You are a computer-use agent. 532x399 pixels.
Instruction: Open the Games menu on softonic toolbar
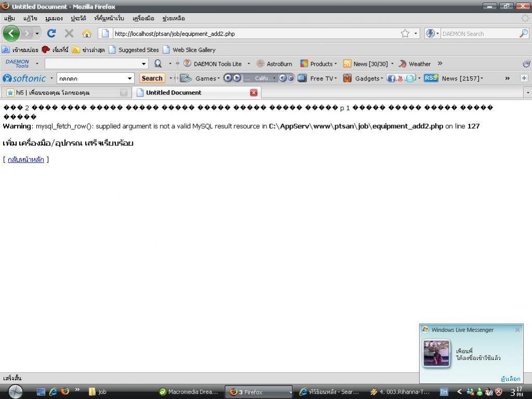(x=200, y=78)
